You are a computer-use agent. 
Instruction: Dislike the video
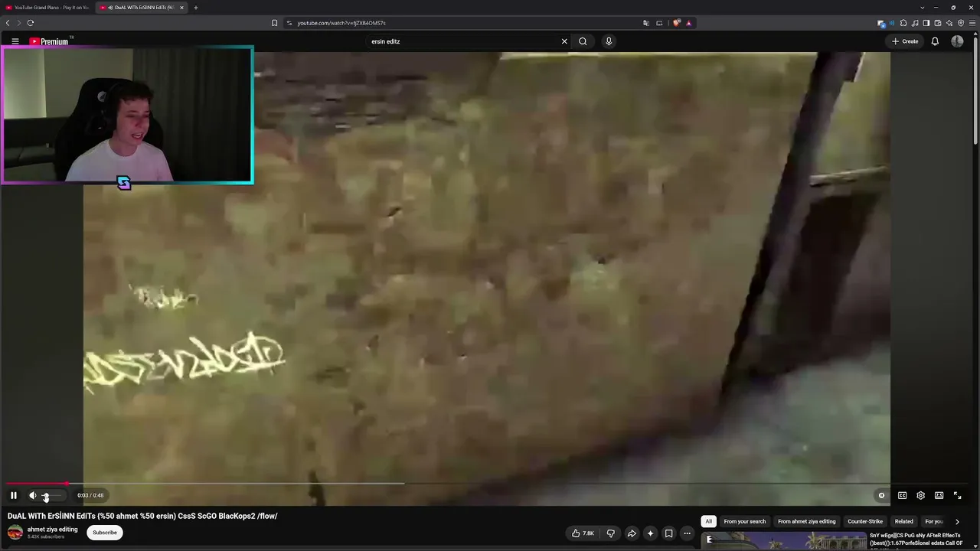pos(611,533)
